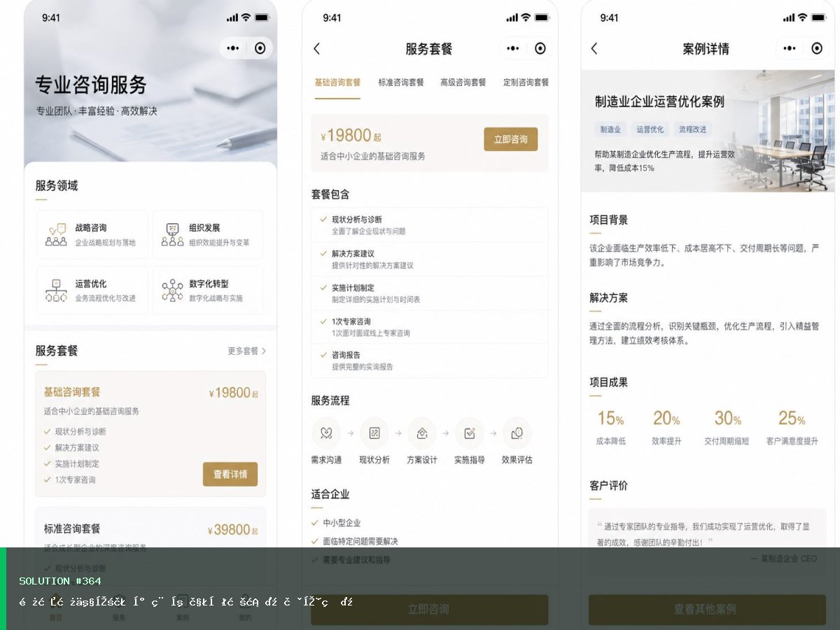Close the mini program on the 服务套餐 screen
Viewport: 840px width, 630px height.
(540, 48)
